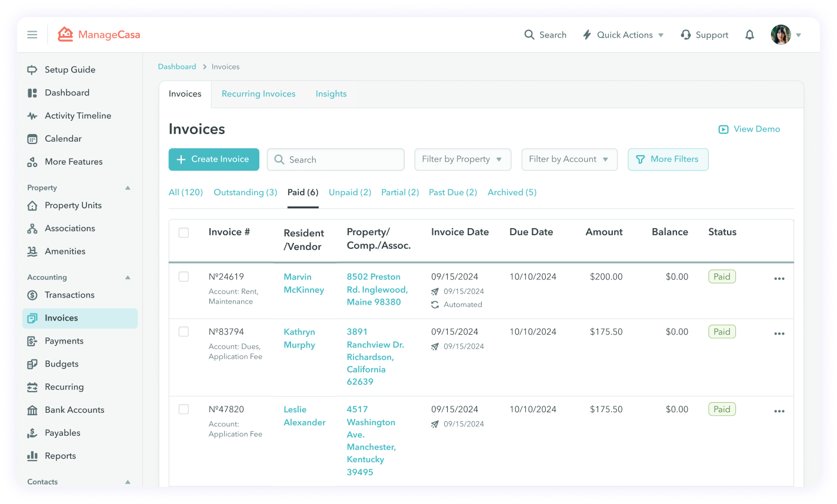The width and height of the screenshot is (837, 504).
Task: Open notifications bell
Action: point(749,35)
